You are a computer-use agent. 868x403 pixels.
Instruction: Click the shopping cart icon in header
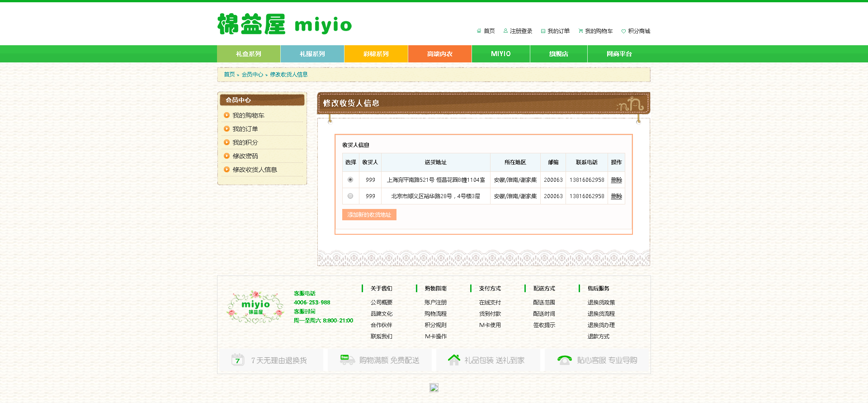580,31
